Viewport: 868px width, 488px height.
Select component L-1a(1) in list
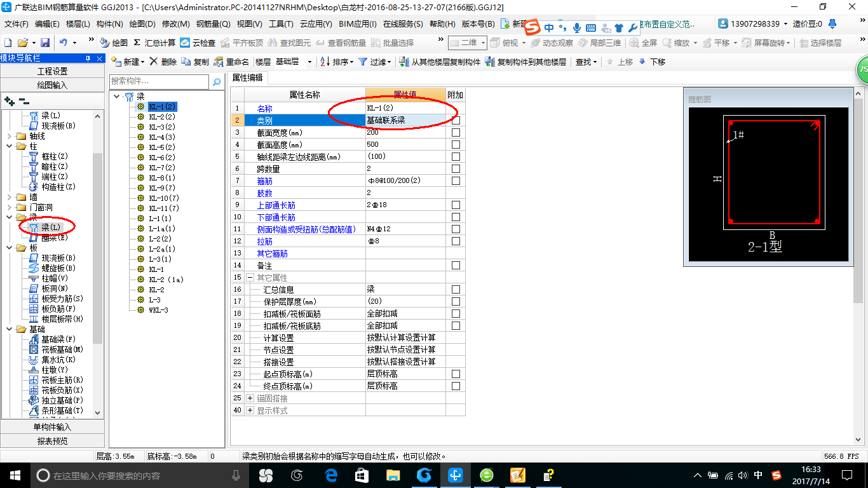point(162,229)
